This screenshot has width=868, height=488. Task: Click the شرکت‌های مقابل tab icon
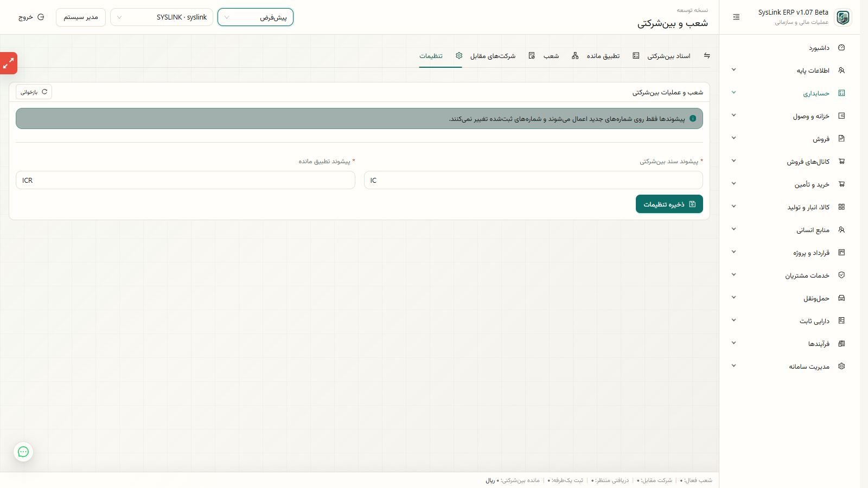(x=532, y=56)
